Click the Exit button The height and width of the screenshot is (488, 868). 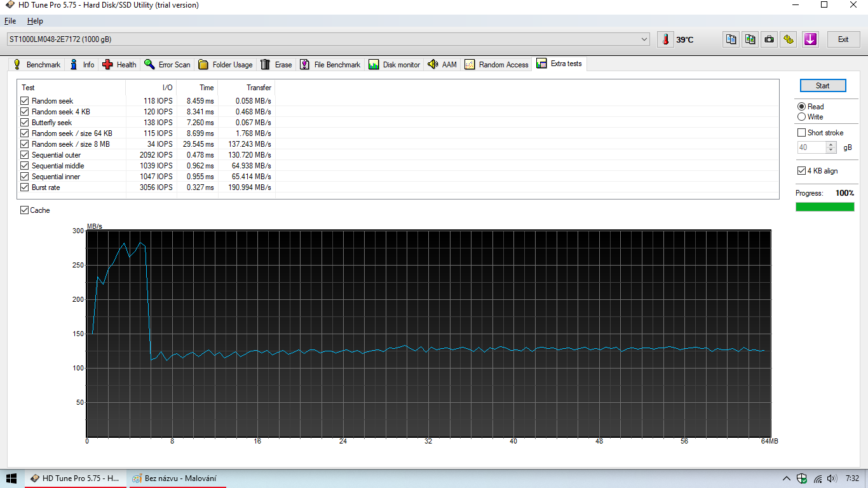(843, 39)
